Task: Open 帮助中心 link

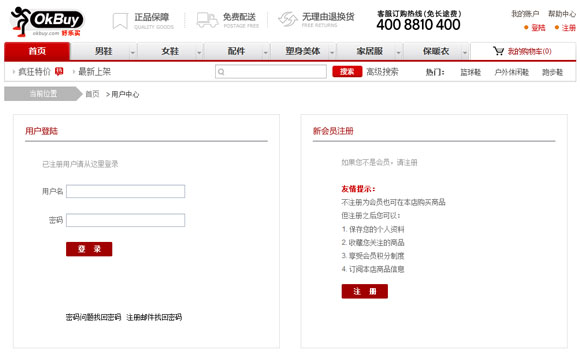Action: (562, 14)
